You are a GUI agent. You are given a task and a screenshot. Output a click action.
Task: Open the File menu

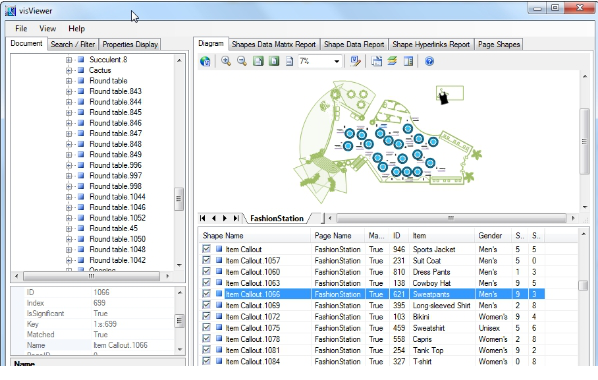pyautogui.click(x=21, y=29)
